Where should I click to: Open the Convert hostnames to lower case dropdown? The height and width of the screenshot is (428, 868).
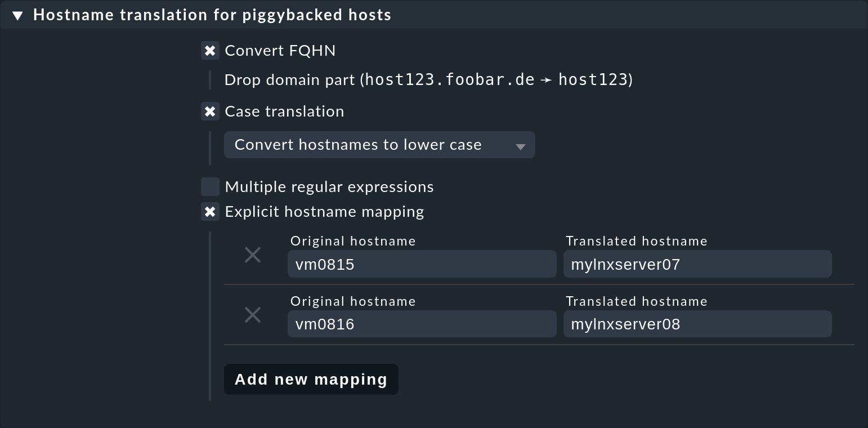point(379,145)
